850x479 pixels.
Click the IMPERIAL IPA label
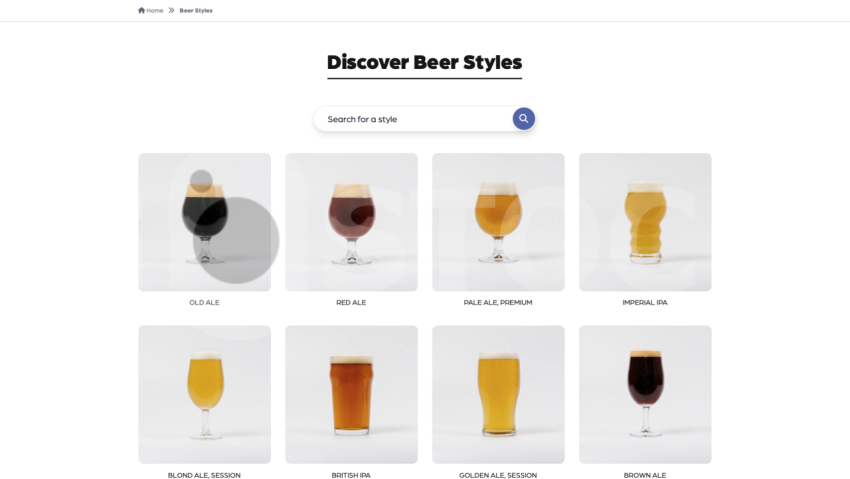(x=645, y=302)
